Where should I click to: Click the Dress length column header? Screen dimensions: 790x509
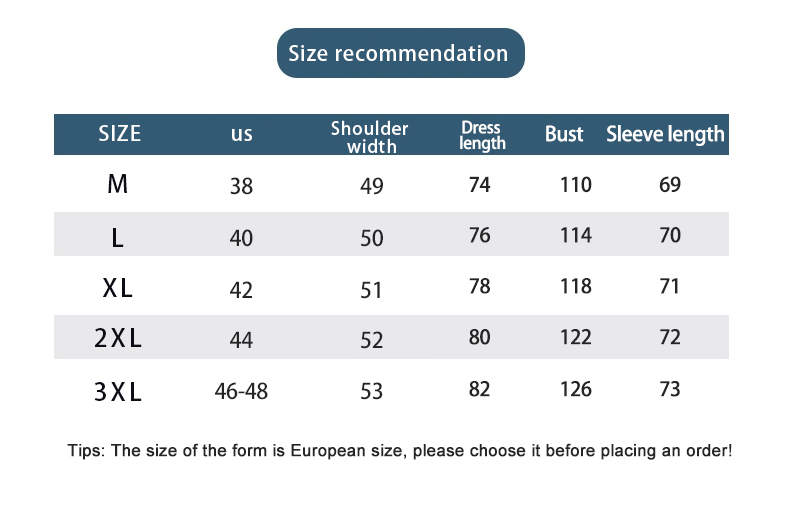[482, 135]
